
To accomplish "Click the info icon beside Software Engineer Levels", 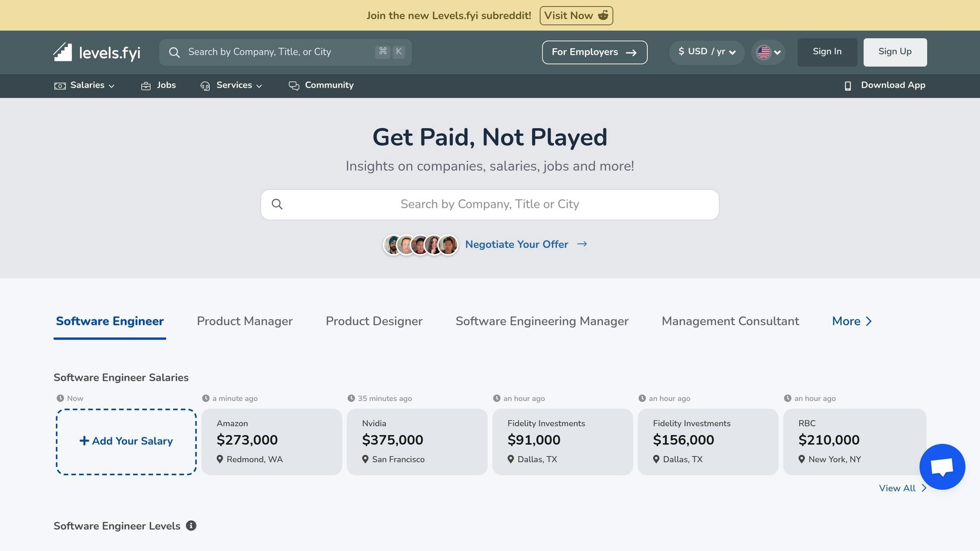I will click(x=191, y=526).
